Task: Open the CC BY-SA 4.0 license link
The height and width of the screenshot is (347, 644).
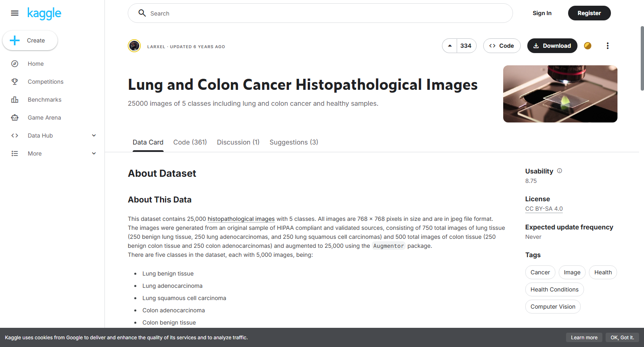Action: click(544, 209)
